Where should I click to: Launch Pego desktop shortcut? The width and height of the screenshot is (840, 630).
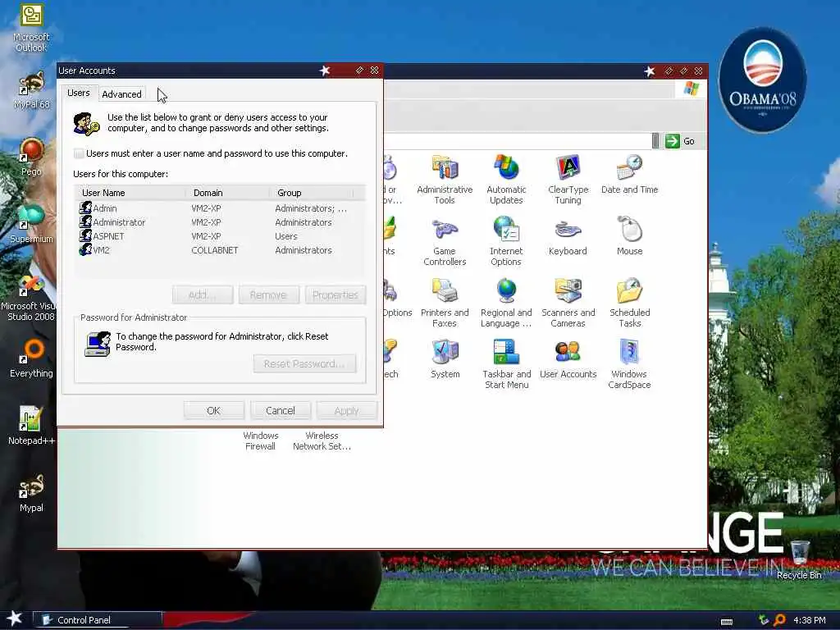click(31, 157)
